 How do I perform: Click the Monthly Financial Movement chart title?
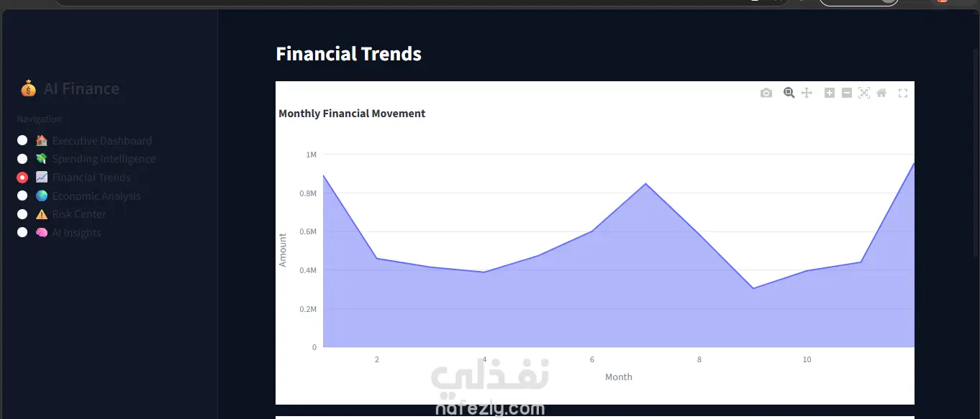[352, 114]
